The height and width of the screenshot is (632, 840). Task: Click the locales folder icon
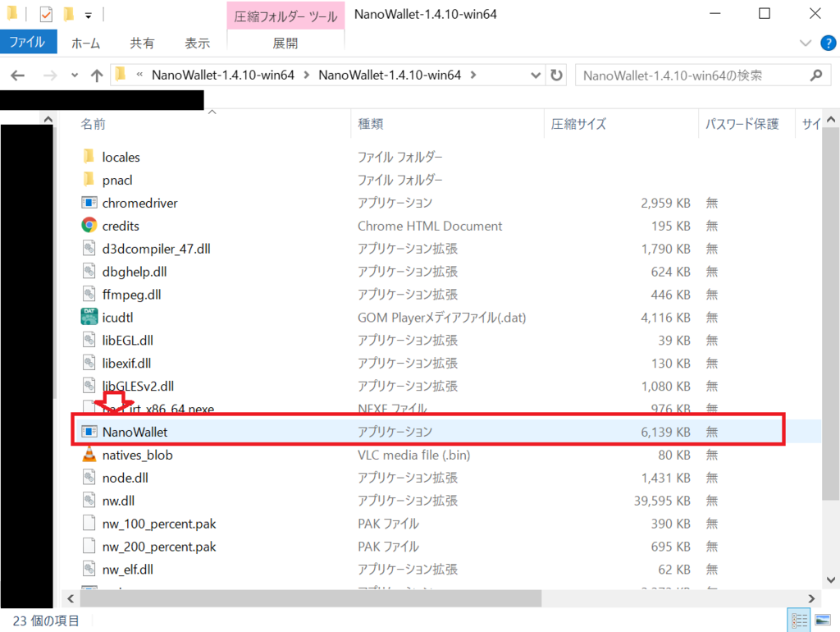click(89, 157)
